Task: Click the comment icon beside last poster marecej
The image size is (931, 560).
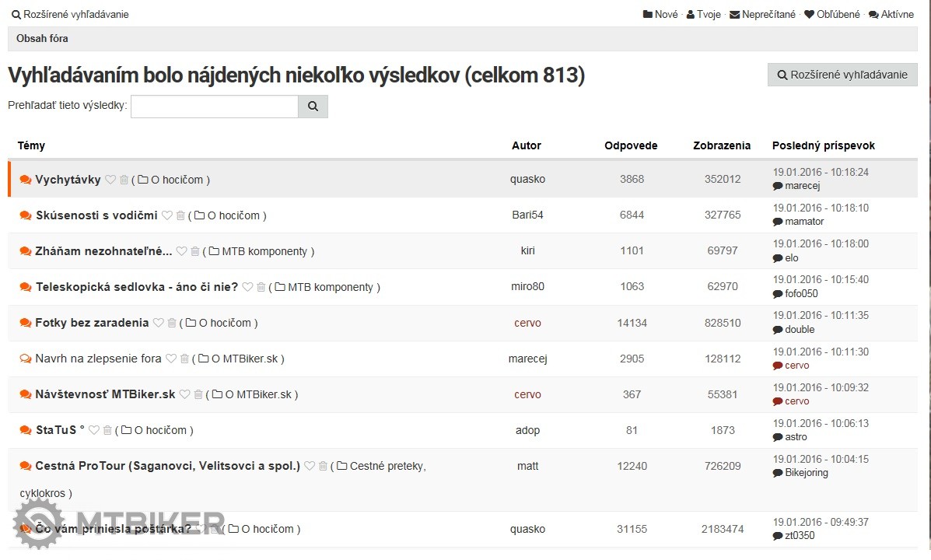Action: 778,186
